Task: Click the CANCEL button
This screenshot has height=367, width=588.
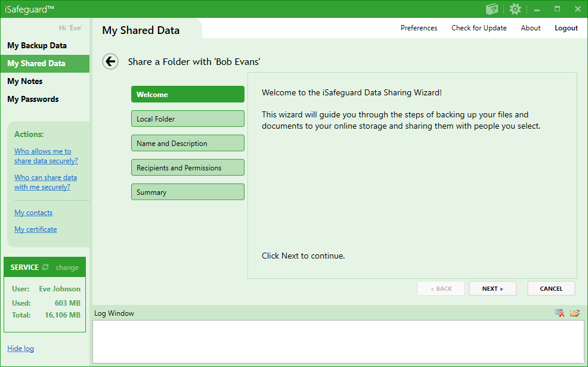Action: coord(551,288)
